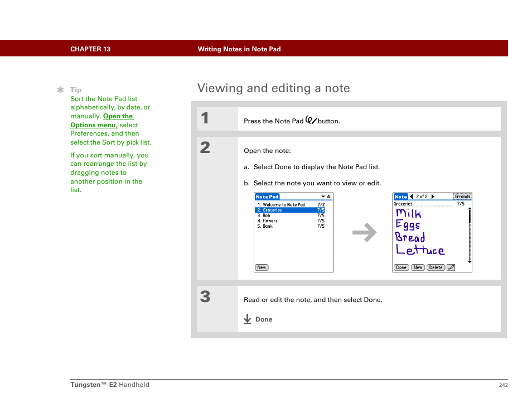532x412 pixels.
Task: Tap the Done button in Note view
Action: [x=401, y=267]
